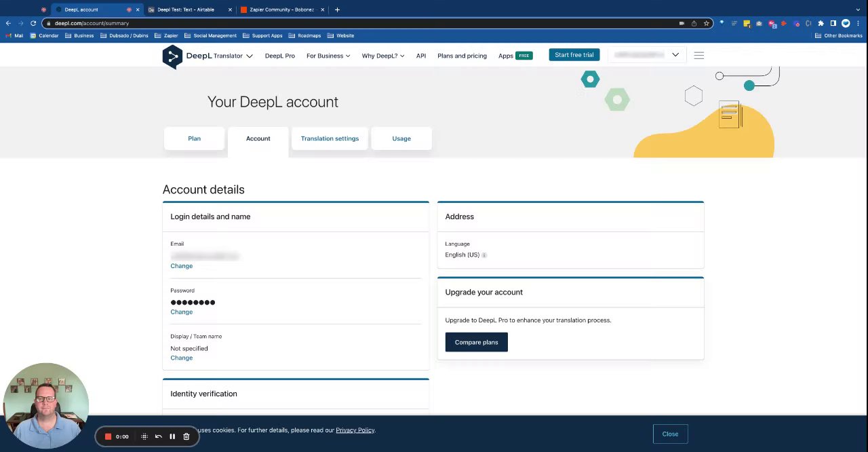Image resolution: width=868 pixels, height=452 pixels.
Task: Open the Business bookmarks folder
Action: (79, 35)
